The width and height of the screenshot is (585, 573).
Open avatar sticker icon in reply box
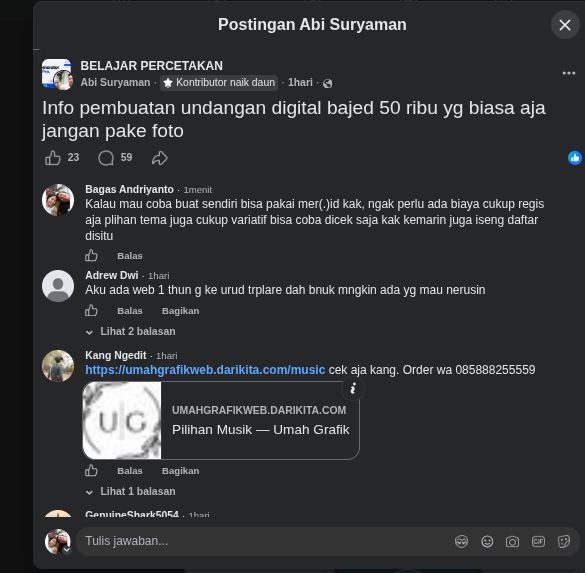point(462,541)
